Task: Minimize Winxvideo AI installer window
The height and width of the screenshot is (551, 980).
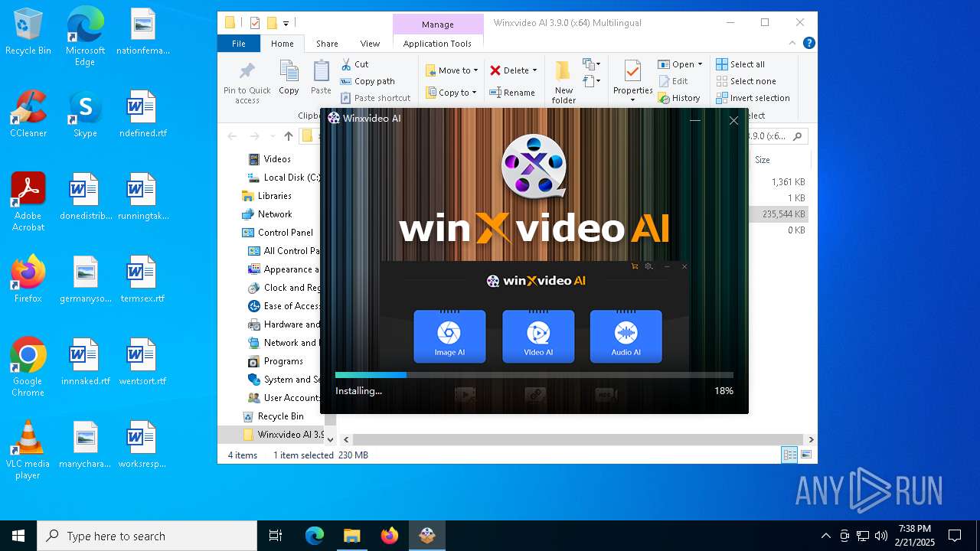Action: (695, 120)
